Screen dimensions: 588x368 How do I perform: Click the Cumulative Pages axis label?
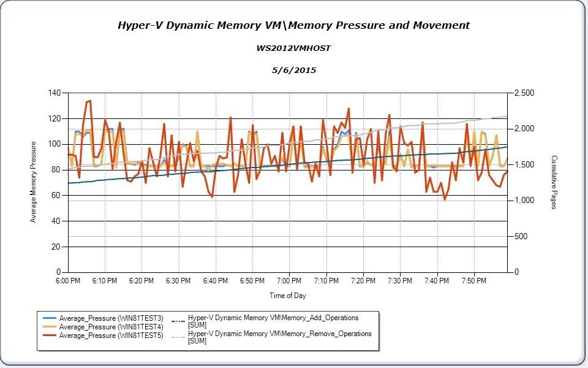[552, 182]
